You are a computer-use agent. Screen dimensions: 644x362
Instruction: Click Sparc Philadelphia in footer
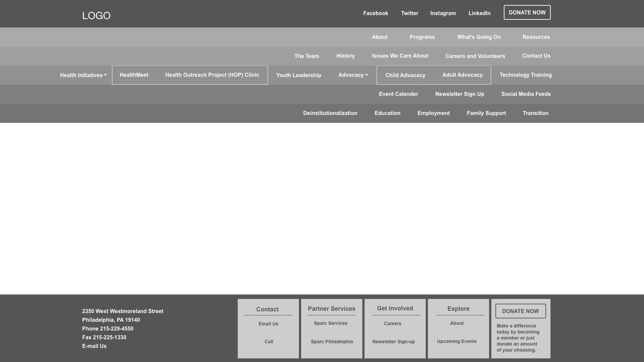click(331, 342)
